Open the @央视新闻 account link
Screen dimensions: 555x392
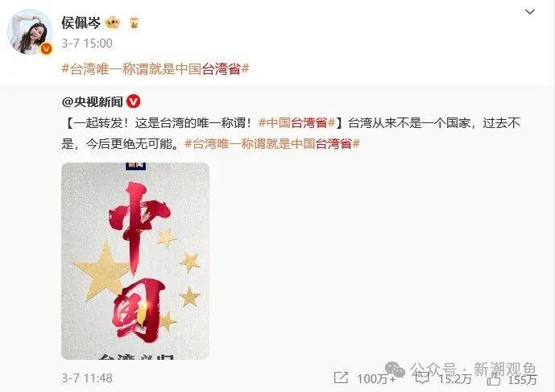coord(93,102)
